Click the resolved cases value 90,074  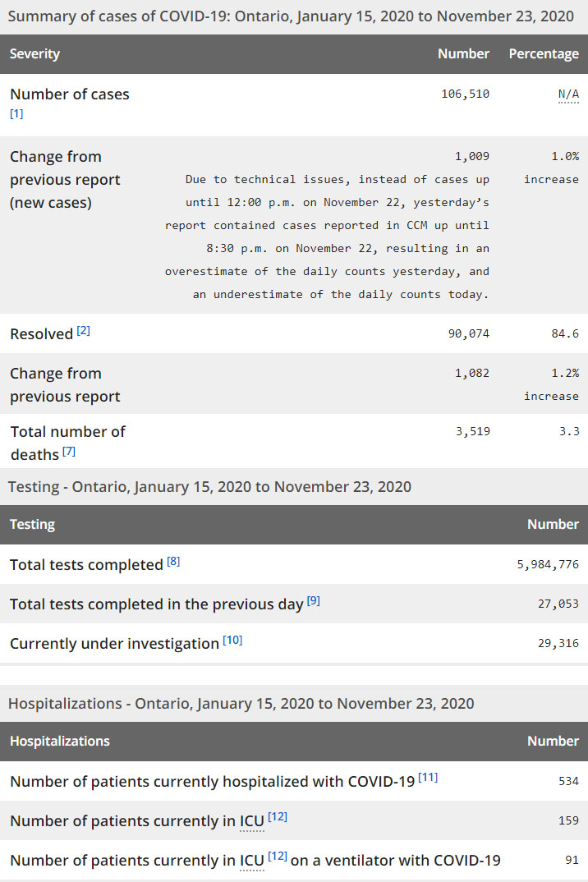[x=468, y=334]
